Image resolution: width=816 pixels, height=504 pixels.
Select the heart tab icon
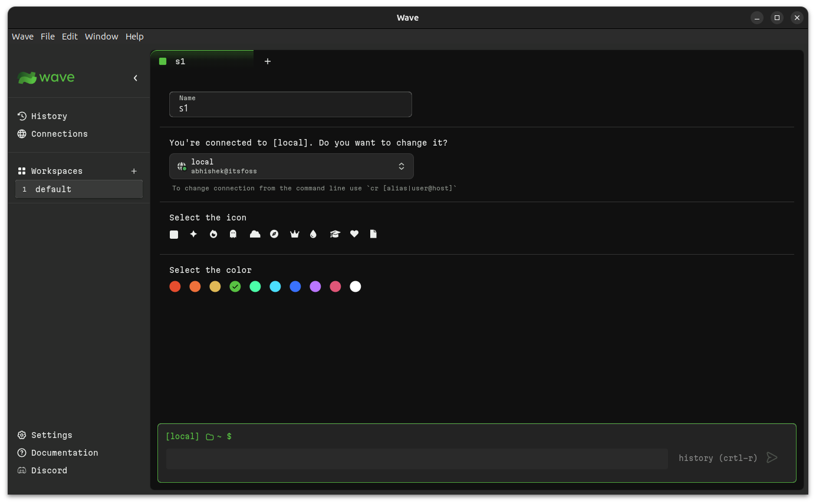354,234
